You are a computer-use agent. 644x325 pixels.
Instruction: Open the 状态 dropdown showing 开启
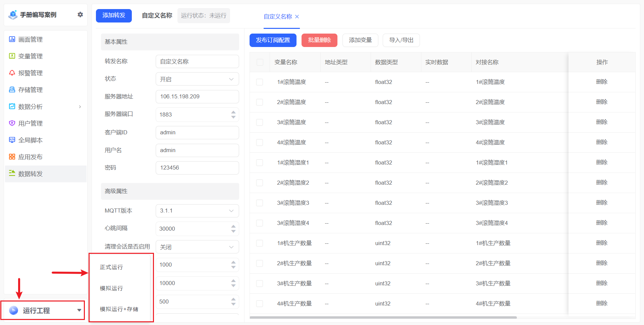point(197,79)
